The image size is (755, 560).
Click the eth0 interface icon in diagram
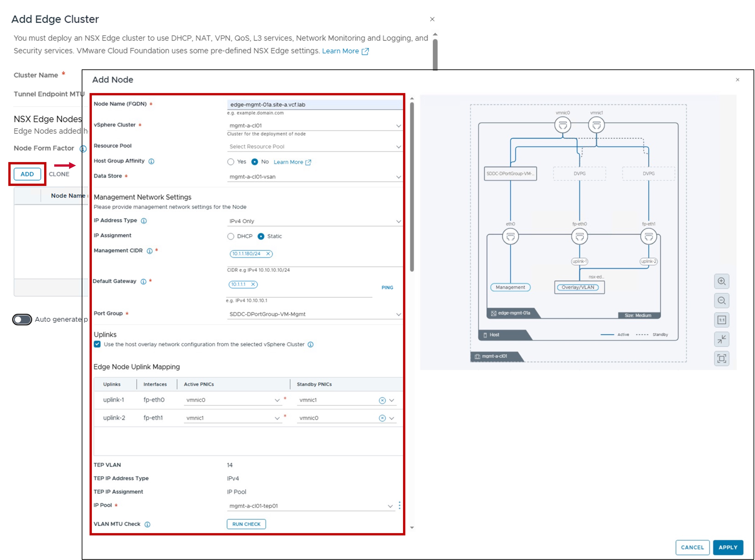click(510, 237)
